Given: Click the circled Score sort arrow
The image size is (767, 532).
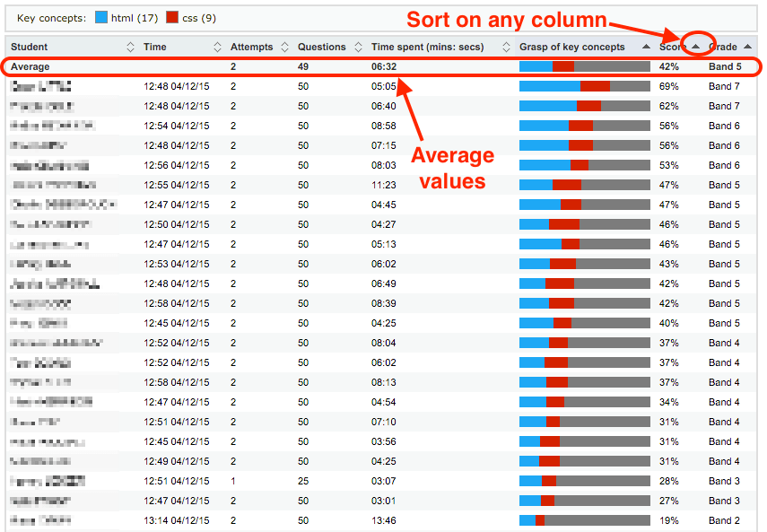Looking at the screenshot, I should pyautogui.click(x=695, y=47).
